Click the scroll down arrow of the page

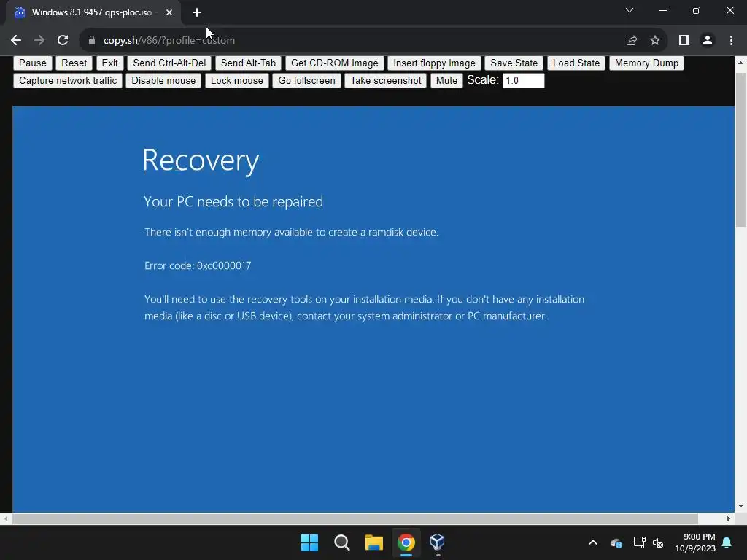pos(741,506)
